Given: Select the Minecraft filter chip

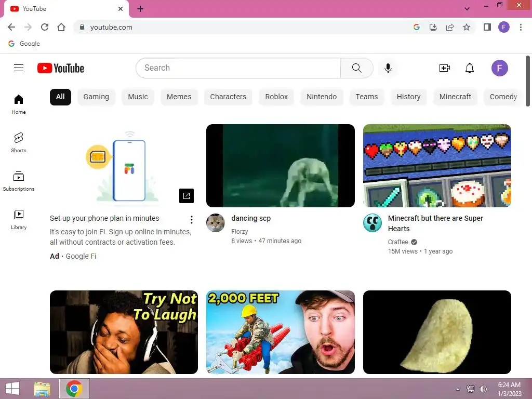Looking at the screenshot, I should [455, 97].
